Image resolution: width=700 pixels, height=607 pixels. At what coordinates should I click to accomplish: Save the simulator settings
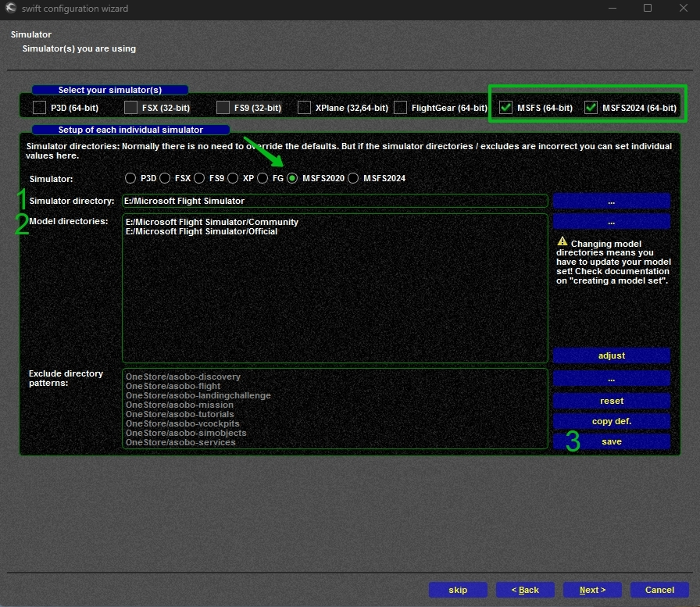click(x=611, y=441)
